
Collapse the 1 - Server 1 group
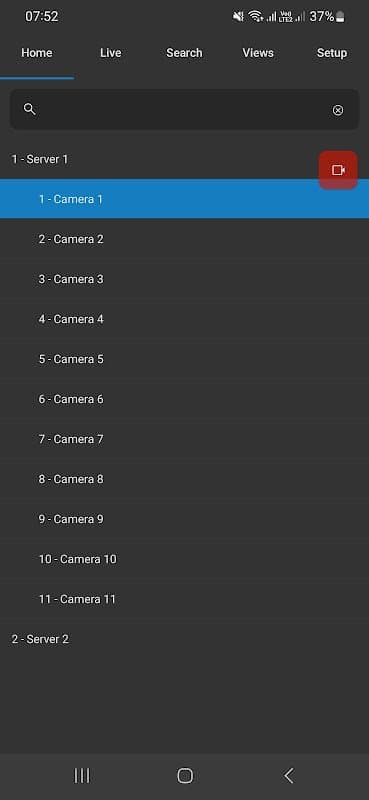pyautogui.click(x=184, y=159)
